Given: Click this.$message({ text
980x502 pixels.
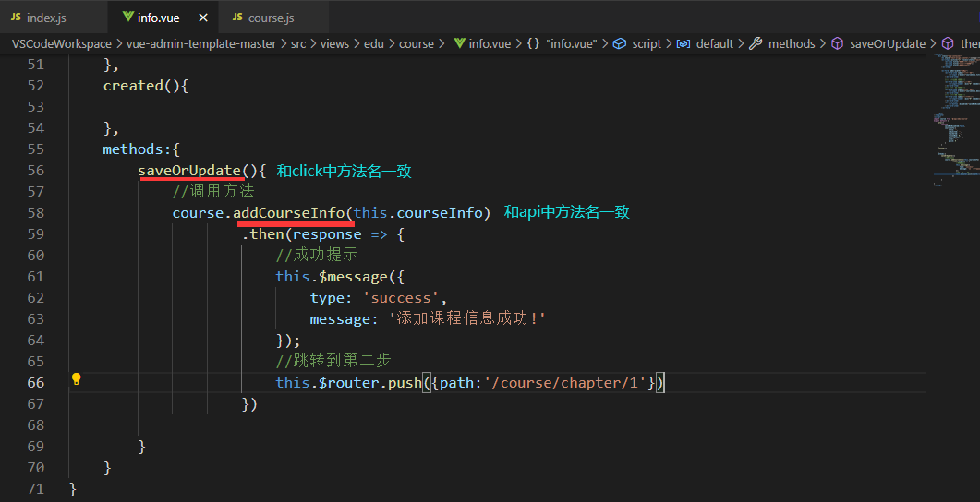Looking at the screenshot, I should pos(340,277).
